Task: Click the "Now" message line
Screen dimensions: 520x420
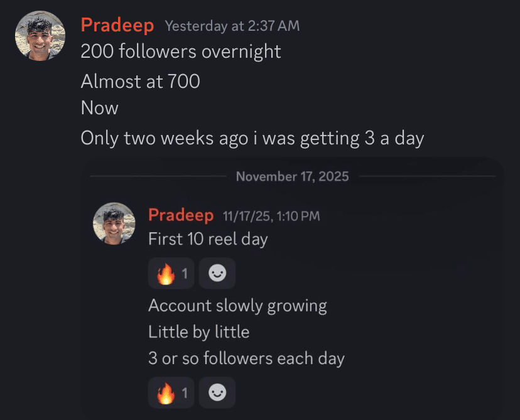Action: point(100,108)
